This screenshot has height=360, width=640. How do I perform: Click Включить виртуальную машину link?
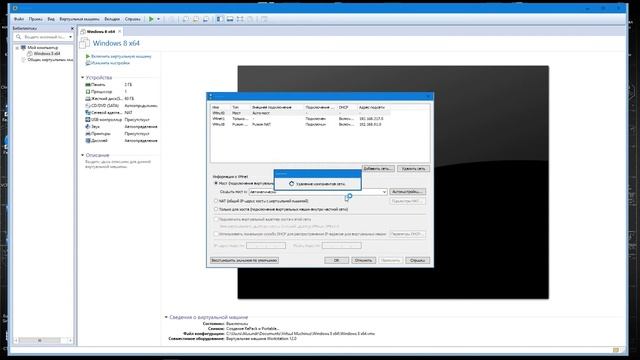point(121,56)
